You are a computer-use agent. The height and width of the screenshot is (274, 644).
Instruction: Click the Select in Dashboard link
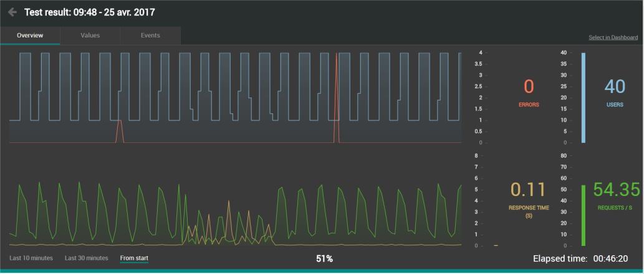(x=613, y=37)
